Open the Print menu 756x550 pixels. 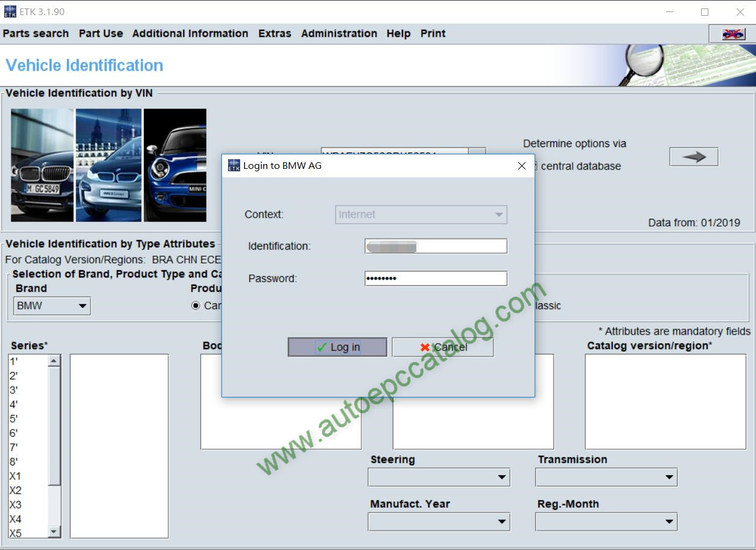point(433,34)
